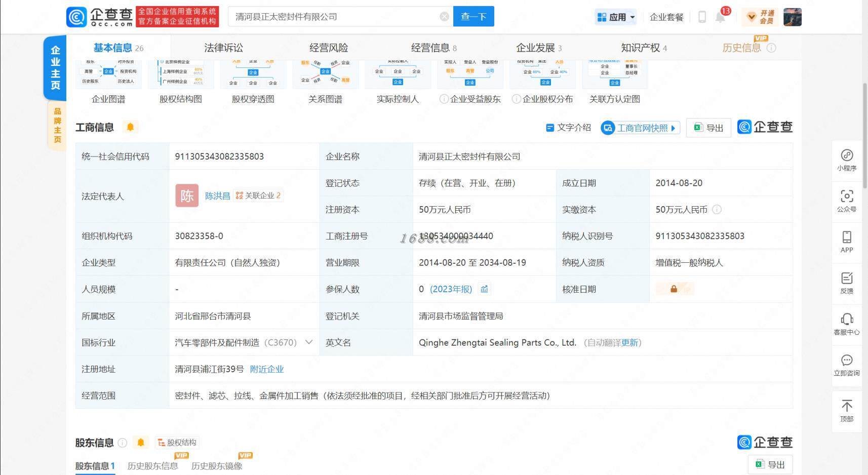Click the info icon beside 历史信息
The height and width of the screenshot is (475, 868).
click(x=771, y=48)
